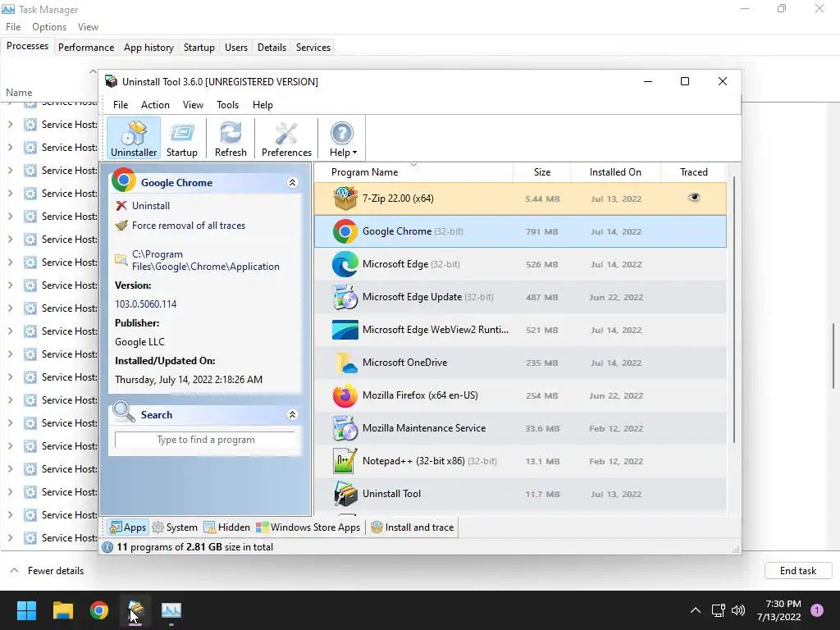The height and width of the screenshot is (630, 840).
Task: Click the Chrome logo in details panel
Action: 124,180
